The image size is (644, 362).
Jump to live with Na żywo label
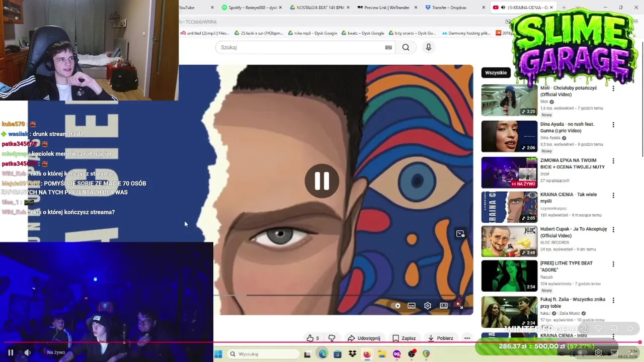click(56, 352)
